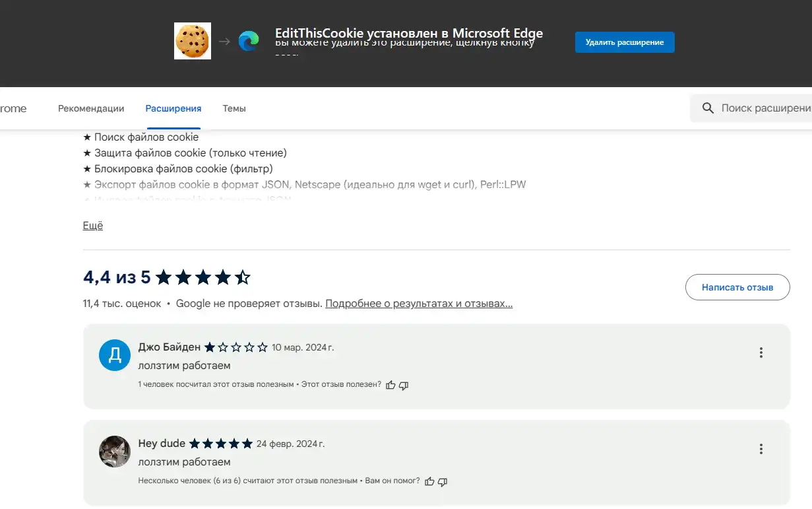This screenshot has height=509, width=812.
Task: Give thumbs up to Hey dude's review
Action: 429,481
